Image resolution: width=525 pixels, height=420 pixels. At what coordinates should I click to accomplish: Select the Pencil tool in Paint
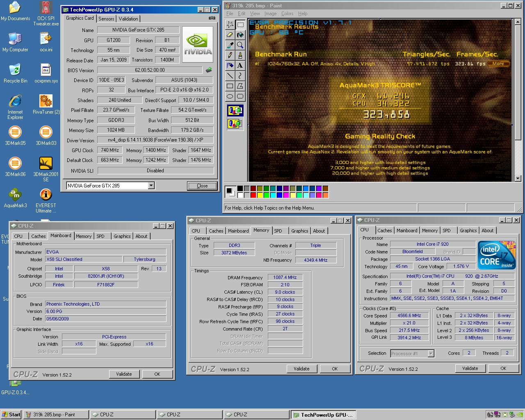pyautogui.click(x=230, y=55)
